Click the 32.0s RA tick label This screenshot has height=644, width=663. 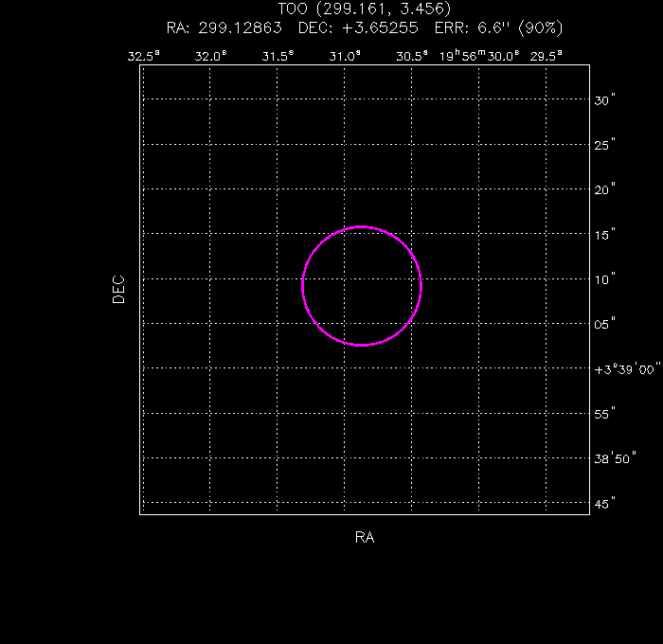[x=210, y=56]
